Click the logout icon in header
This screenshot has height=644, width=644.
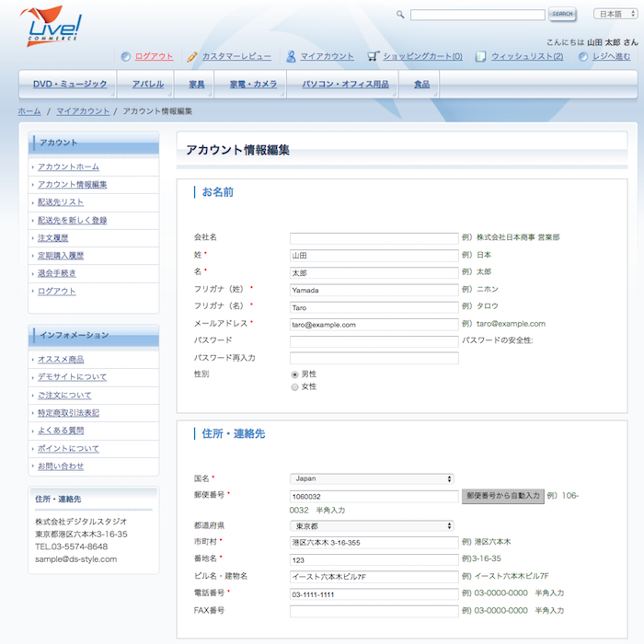125,56
